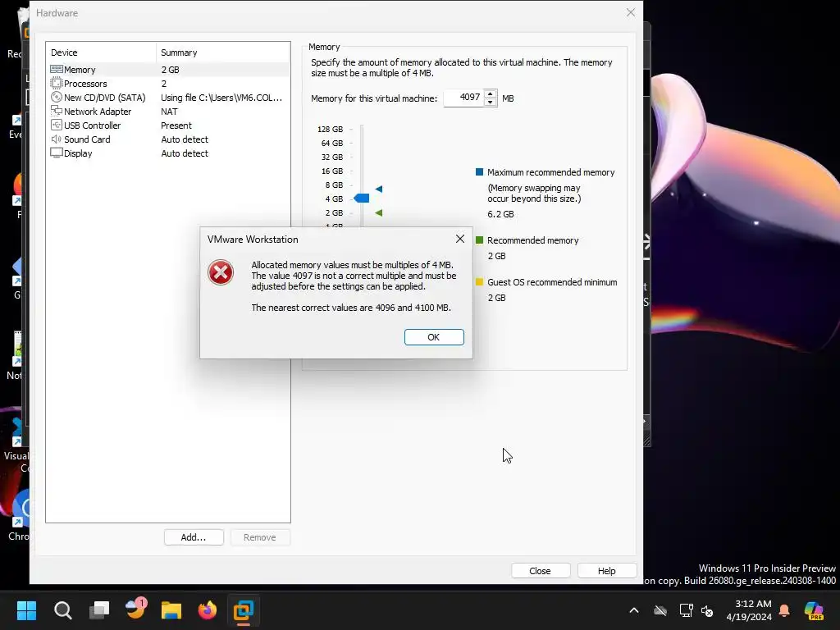Click the 4 GB slider label

(335, 199)
